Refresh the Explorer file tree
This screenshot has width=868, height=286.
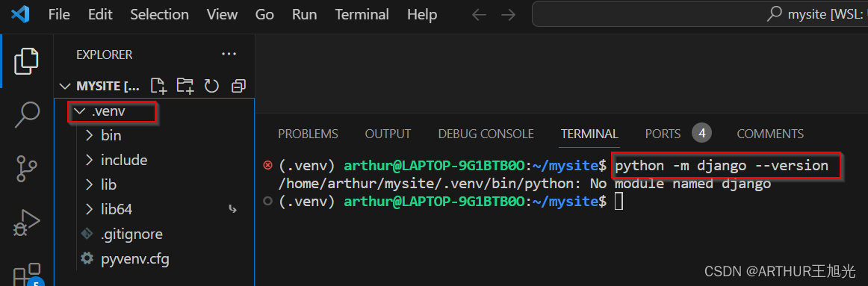(211, 86)
